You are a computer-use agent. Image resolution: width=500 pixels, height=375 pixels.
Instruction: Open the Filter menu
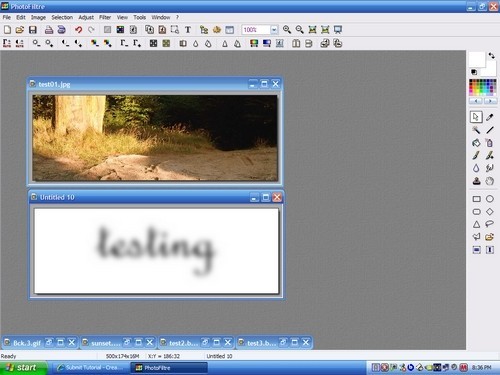click(x=105, y=17)
